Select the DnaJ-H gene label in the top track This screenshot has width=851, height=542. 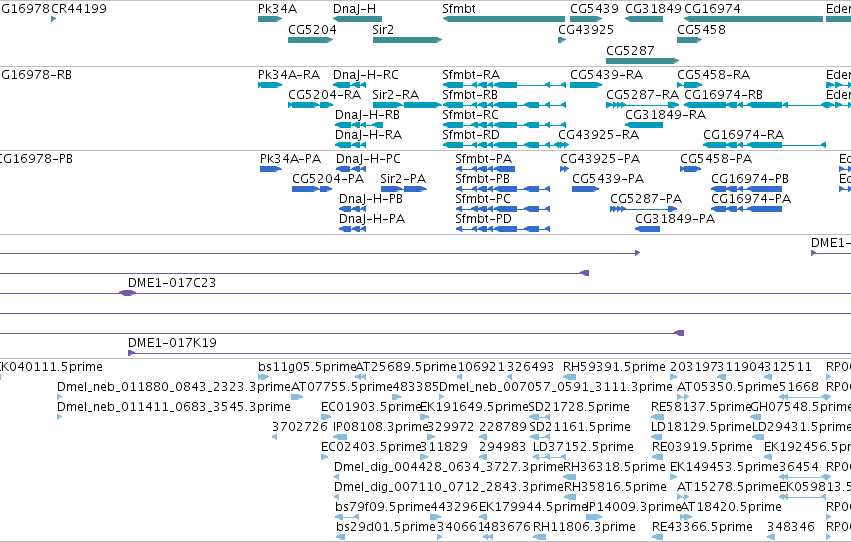pos(354,9)
